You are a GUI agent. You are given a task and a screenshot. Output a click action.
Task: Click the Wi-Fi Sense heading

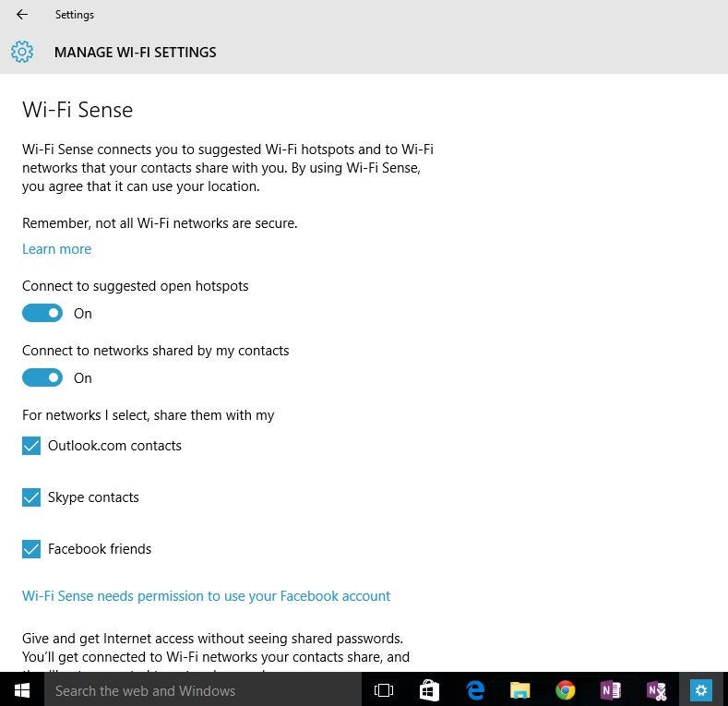pyautogui.click(x=78, y=110)
